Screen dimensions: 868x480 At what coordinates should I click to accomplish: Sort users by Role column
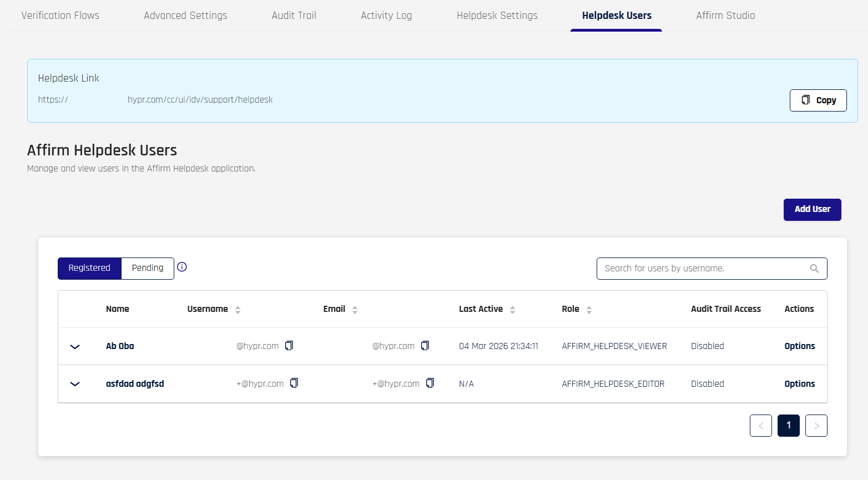pos(589,310)
